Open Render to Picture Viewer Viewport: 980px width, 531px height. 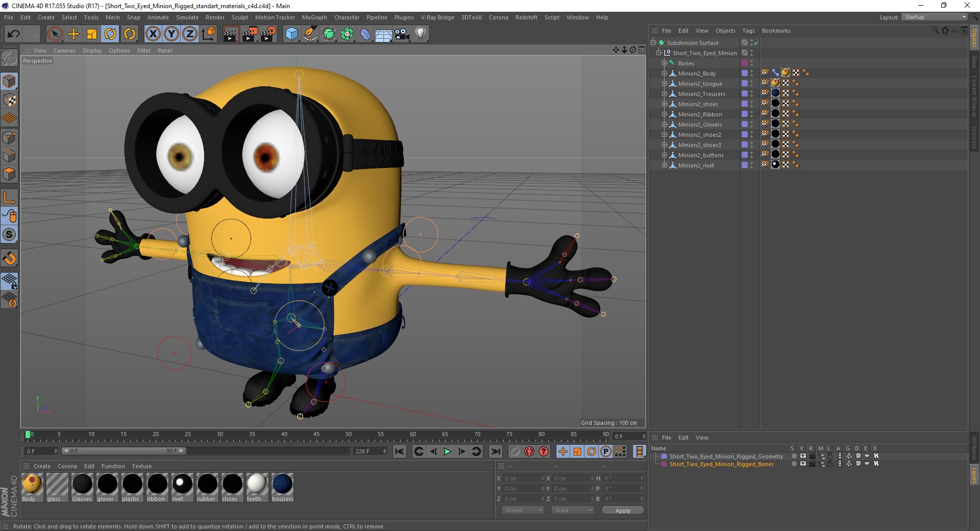tap(250, 34)
